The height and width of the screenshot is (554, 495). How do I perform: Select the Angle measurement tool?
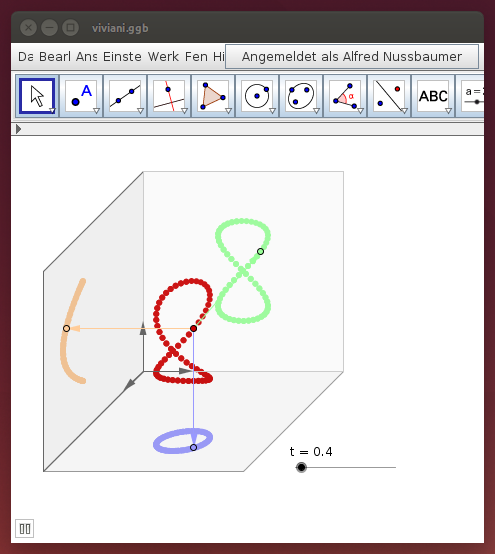click(x=345, y=96)
